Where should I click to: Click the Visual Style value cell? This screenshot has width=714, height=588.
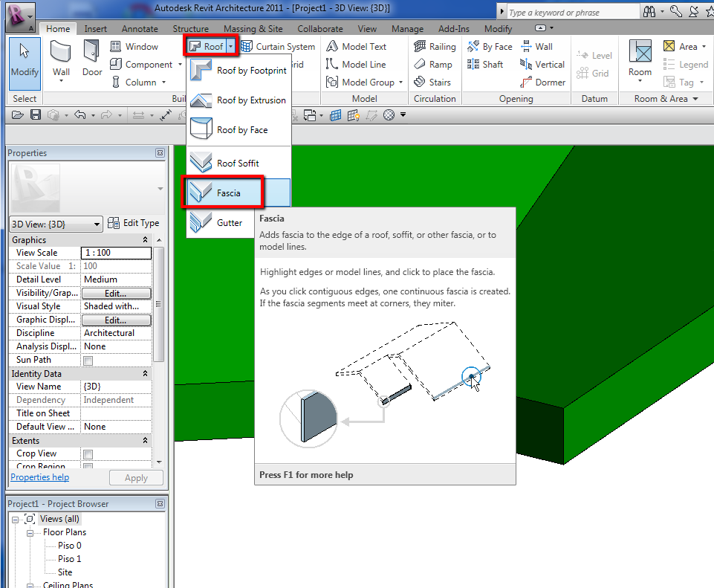(x=116, y=306)
